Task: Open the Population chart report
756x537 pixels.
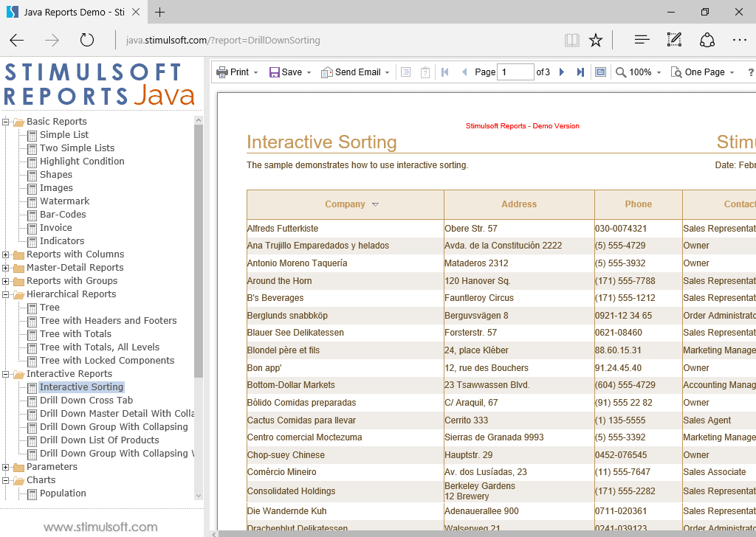Action: pyautogui.click(x=63, y=493)
